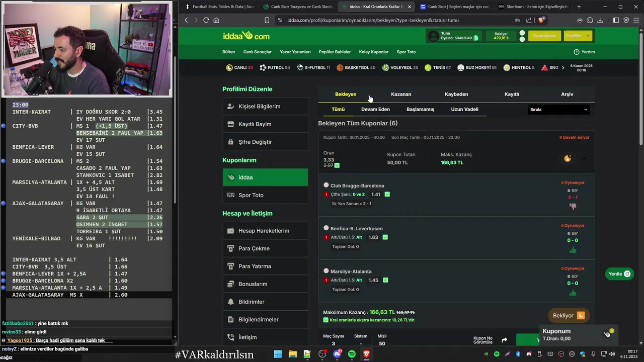The height and width of the screenshot is (362, 644).
Task: Select the Tümü filter tab
Action: click(338, 109)
